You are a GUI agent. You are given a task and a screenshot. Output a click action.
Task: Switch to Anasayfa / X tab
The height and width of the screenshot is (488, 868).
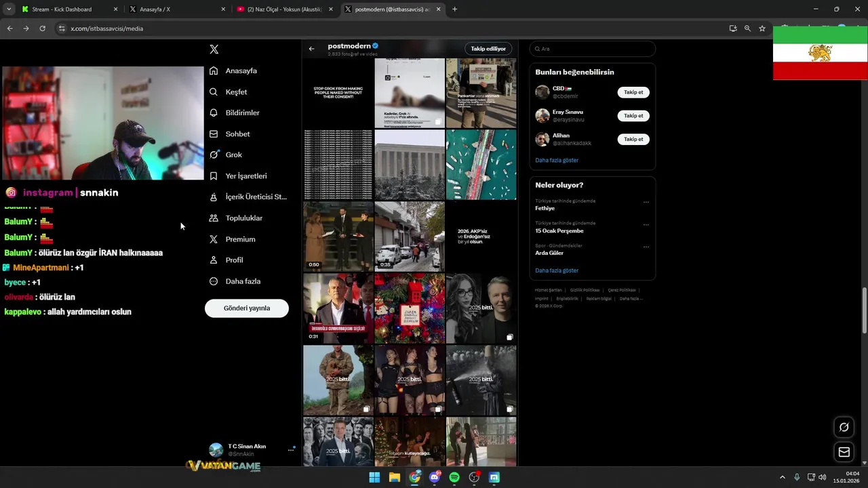(176, 9)
